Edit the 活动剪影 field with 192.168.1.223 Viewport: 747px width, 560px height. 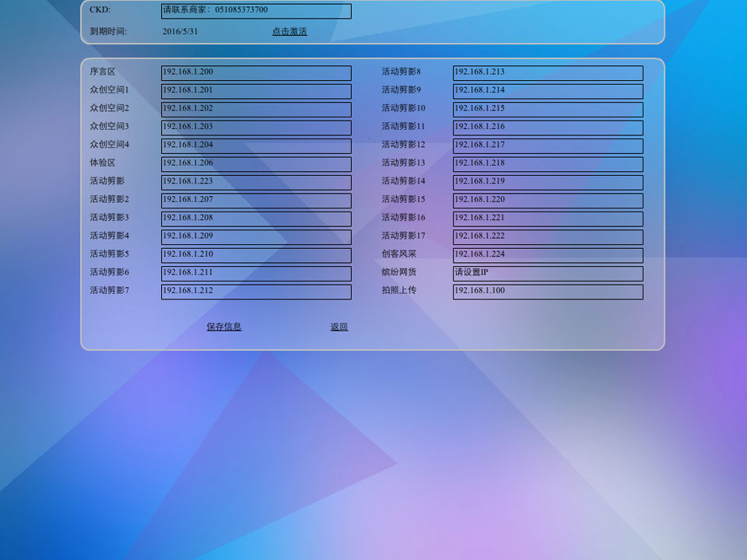tap(256, 182)
